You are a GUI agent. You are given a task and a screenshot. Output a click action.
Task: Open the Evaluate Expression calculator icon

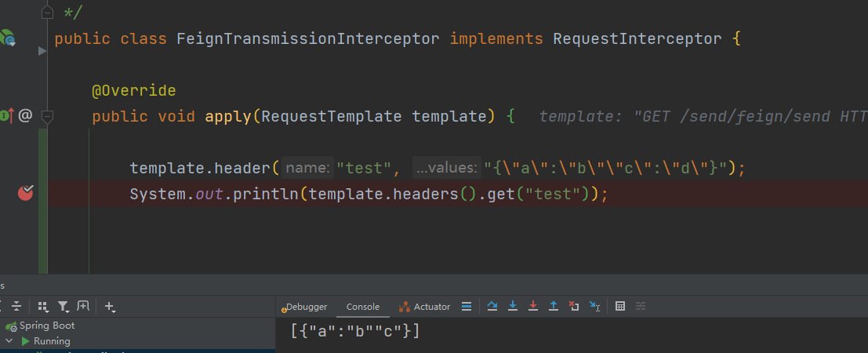pyautogui.click(x=620, y=307)
